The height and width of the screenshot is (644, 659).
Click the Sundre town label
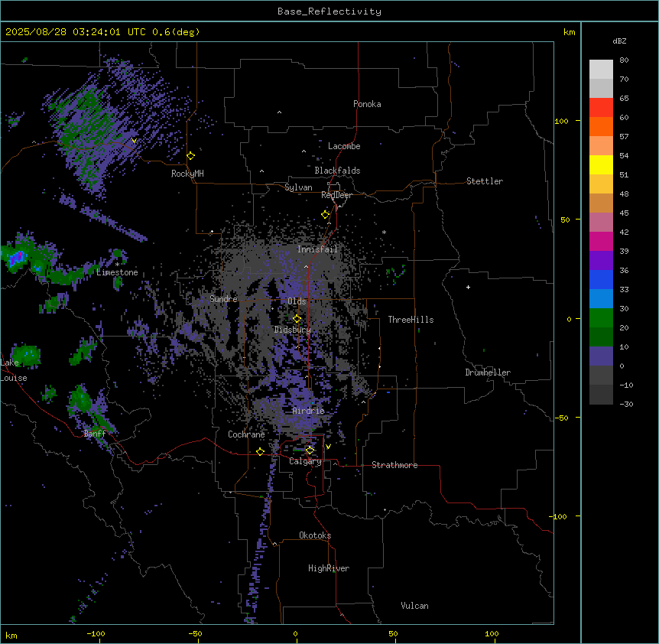click(223, 299)
